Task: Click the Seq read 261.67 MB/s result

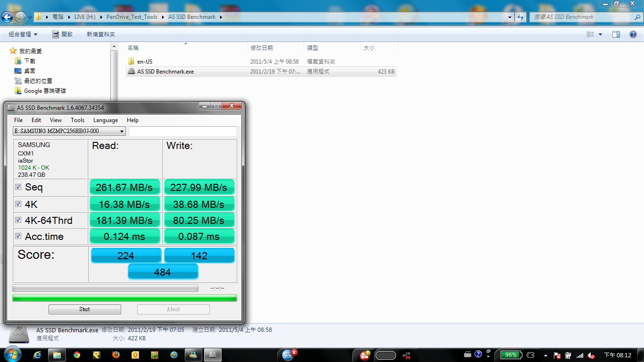Action: [124, 187]
